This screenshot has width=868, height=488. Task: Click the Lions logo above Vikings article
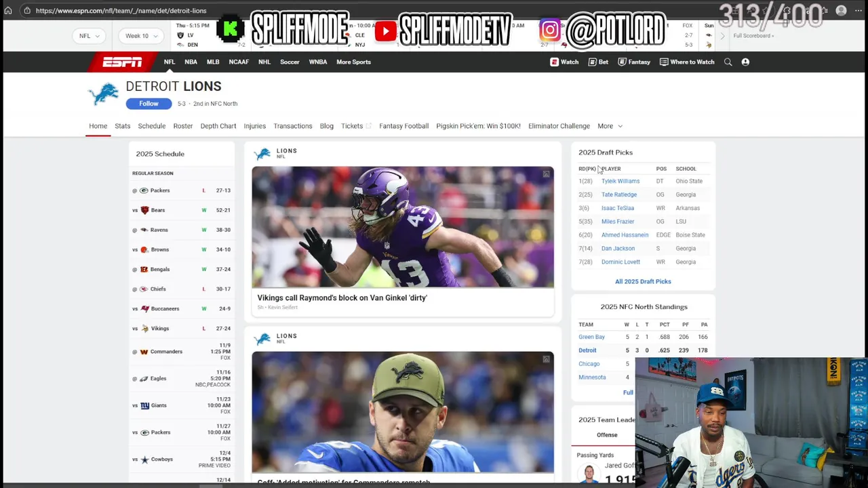262,154
